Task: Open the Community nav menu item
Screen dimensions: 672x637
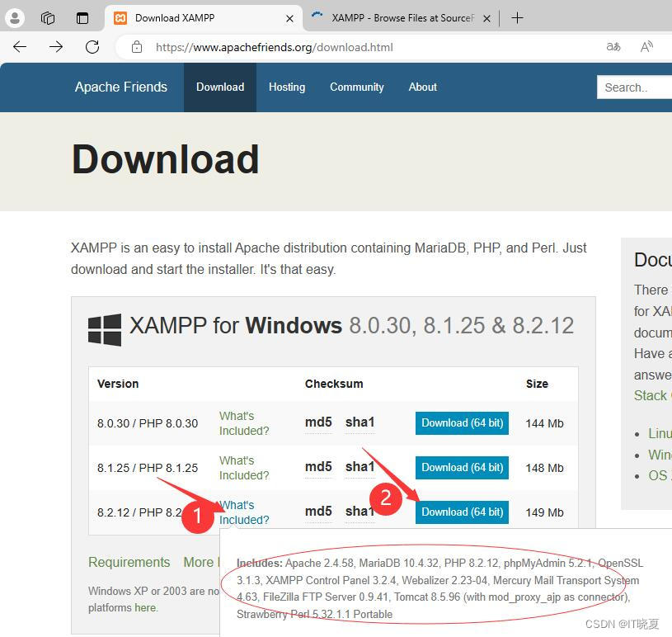Action: (356, 87)
